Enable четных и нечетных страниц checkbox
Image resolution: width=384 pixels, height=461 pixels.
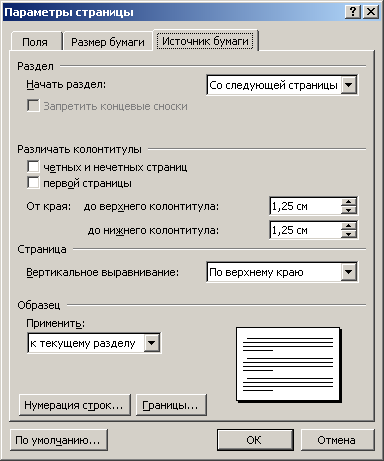[33, 167]
